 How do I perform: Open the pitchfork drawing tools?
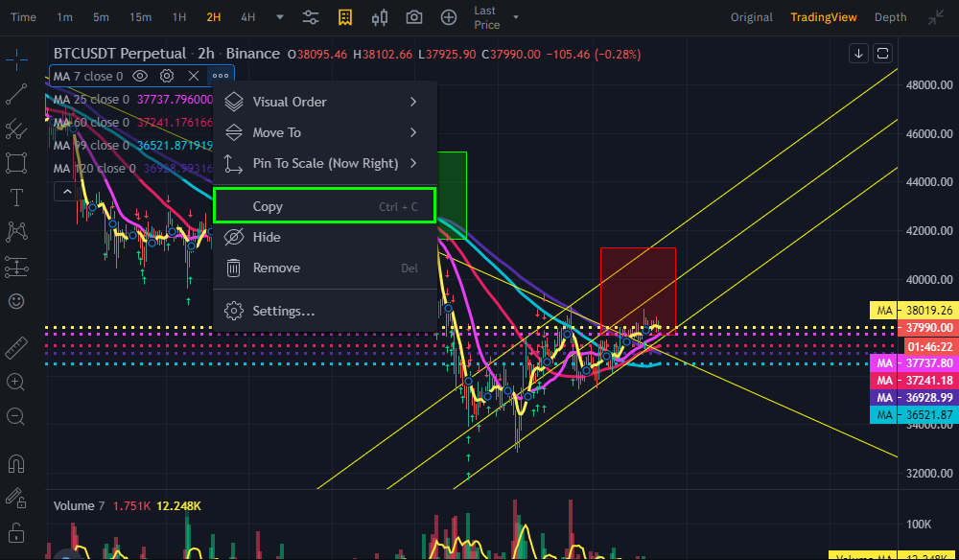pyautogui.click(x=16, y=128)
